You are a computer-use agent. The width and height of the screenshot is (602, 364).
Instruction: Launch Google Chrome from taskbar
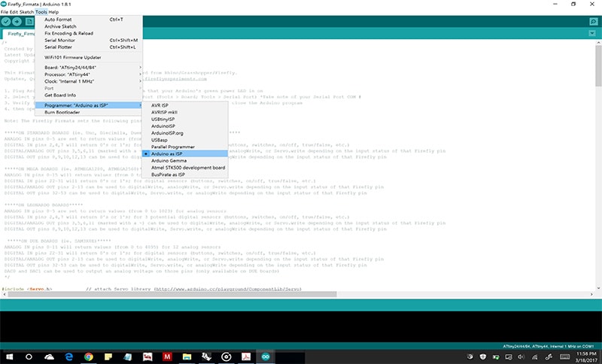coord(89,356)
